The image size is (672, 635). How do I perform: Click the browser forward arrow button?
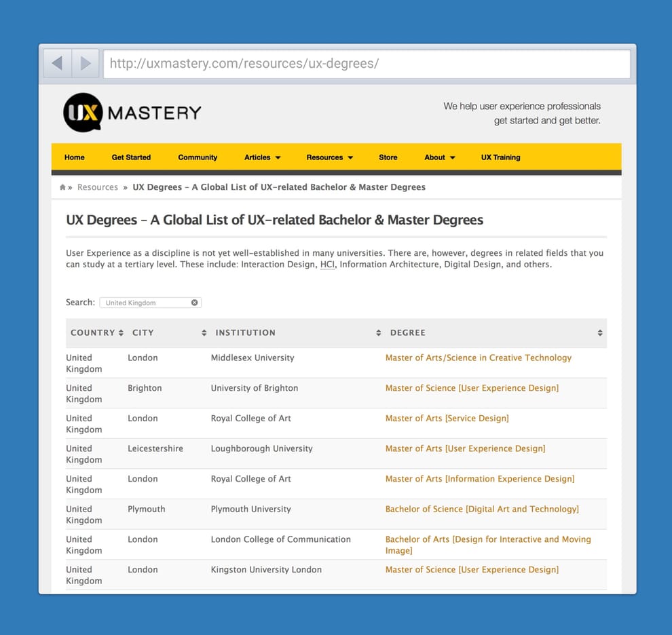pyautogui.click(x=86, y=63)
